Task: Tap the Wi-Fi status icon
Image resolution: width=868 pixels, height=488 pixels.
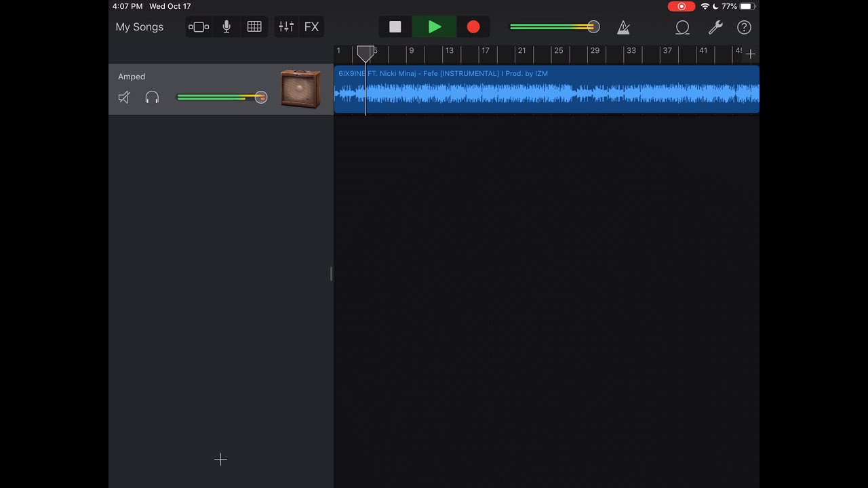Action: point(705,6)
